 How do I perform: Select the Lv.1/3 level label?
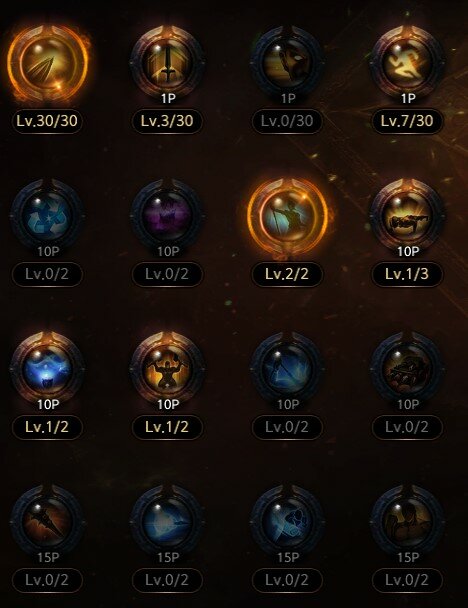coord(407,274)
